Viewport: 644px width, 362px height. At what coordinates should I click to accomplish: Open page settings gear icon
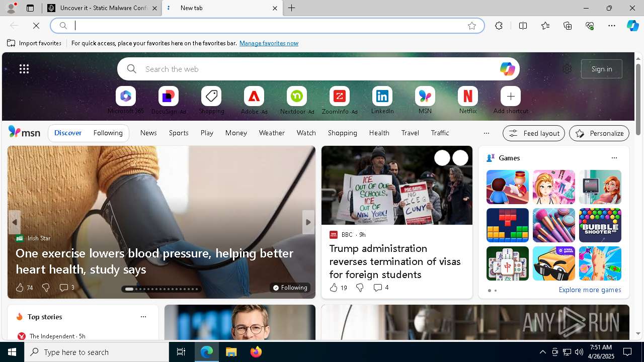(x=567, y=69)
